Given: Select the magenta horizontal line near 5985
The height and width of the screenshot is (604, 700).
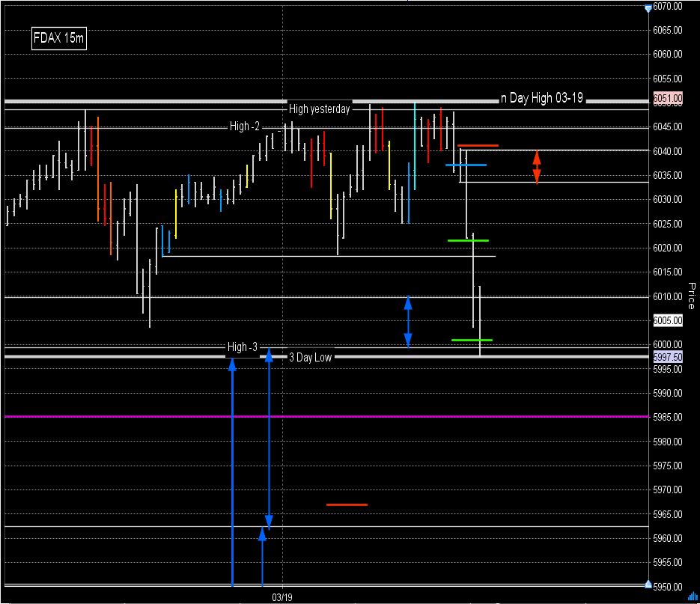Looking at the screenshot, I should 326,416.
